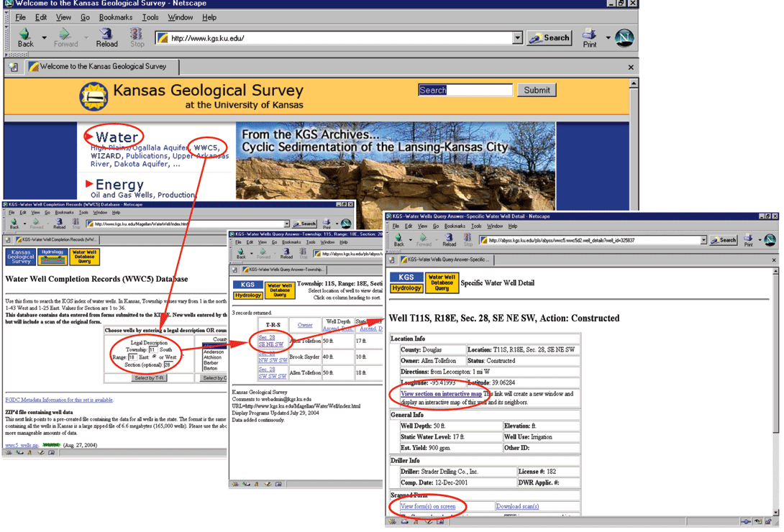Click scroll-down arrow of Well Detail window scrollbar
784x532 pixels.
(775, 513)
